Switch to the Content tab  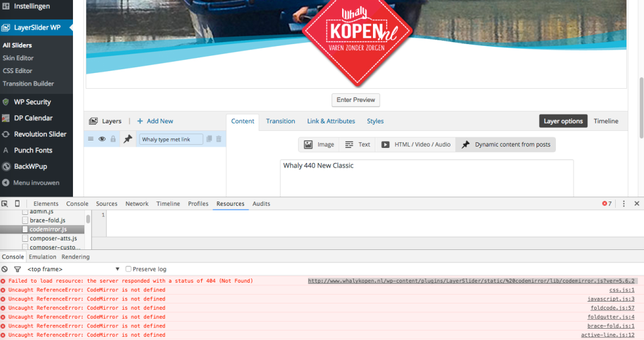click(243, 122)
